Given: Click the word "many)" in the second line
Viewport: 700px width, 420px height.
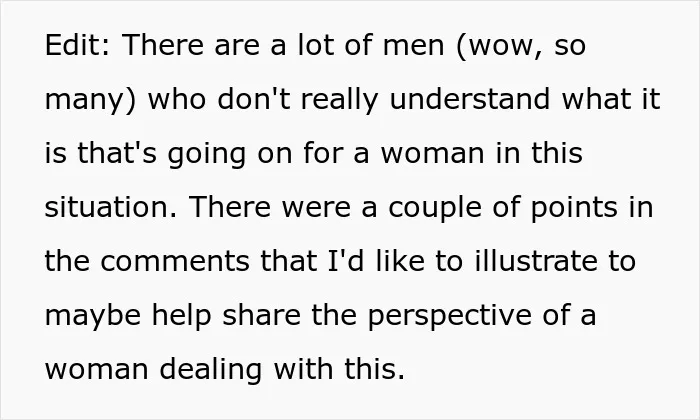Looking at the screenshot, I should pos(90,101).
